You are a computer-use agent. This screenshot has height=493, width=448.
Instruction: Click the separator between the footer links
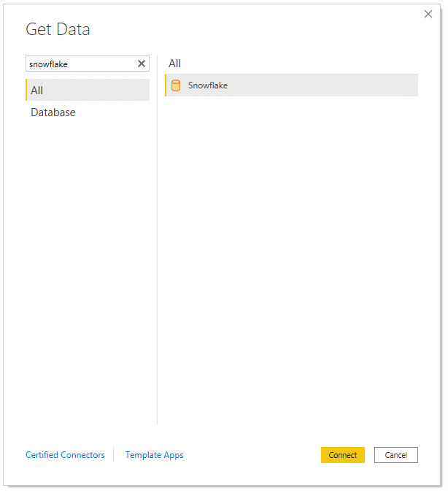[115, 455]
